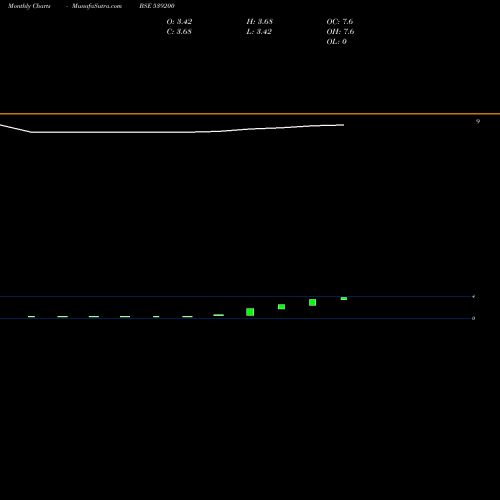
Task: Click the largest green candle body
Action: [250, 312]
